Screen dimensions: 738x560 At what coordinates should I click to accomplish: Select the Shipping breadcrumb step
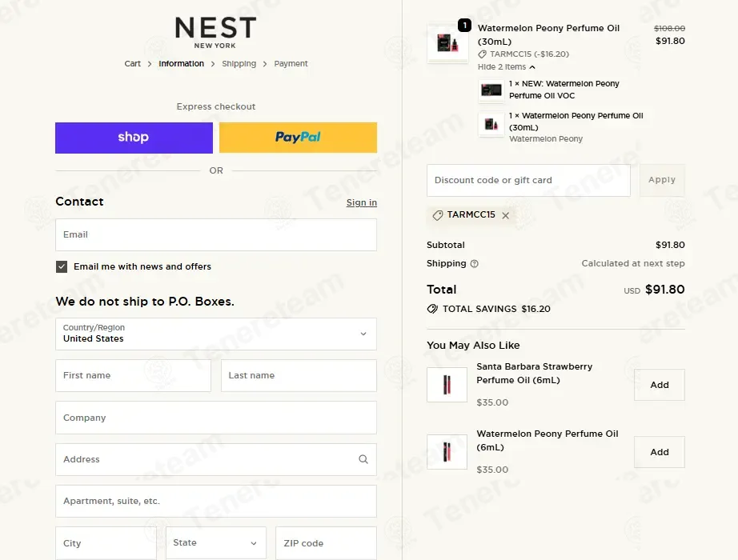pos(239,63)
